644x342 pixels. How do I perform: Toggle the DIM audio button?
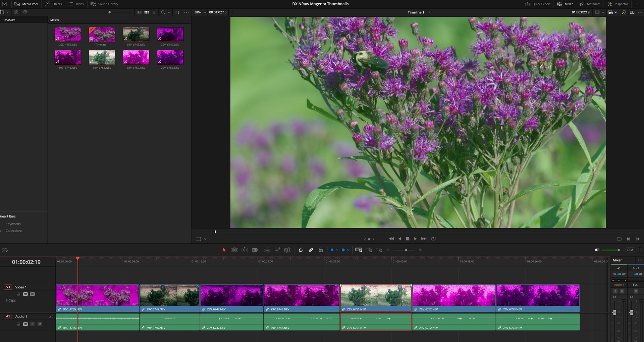630,250
